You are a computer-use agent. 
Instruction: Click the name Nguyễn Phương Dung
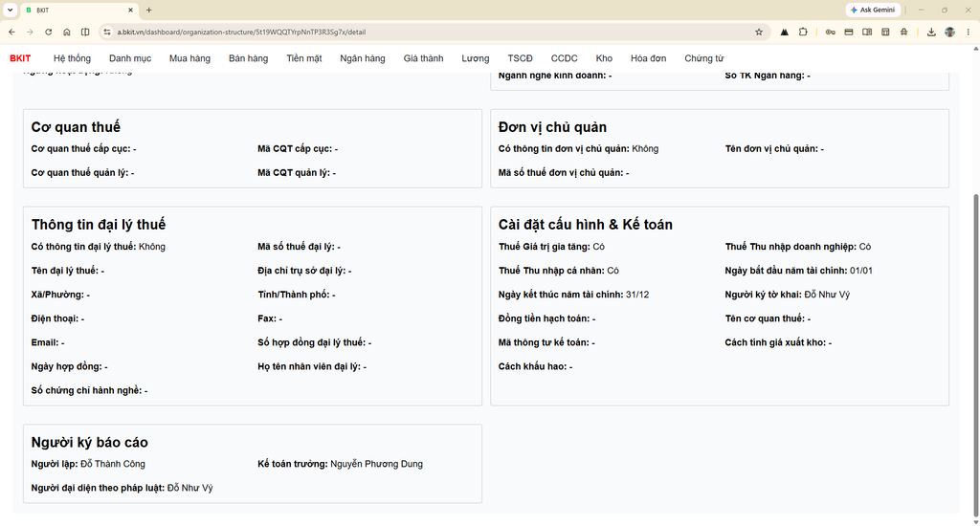(x=376, y=464)
